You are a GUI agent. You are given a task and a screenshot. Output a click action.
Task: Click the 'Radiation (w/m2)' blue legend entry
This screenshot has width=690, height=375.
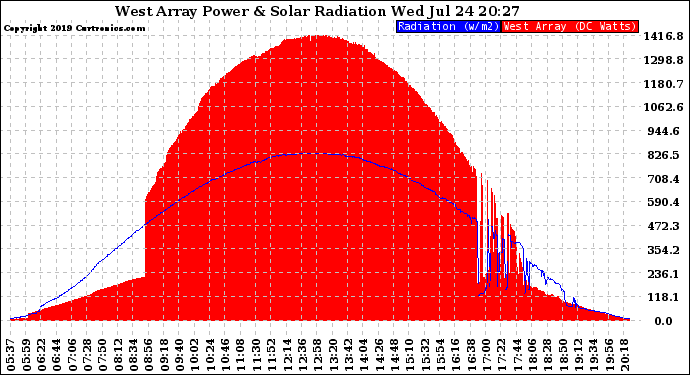tap(448, 26)
